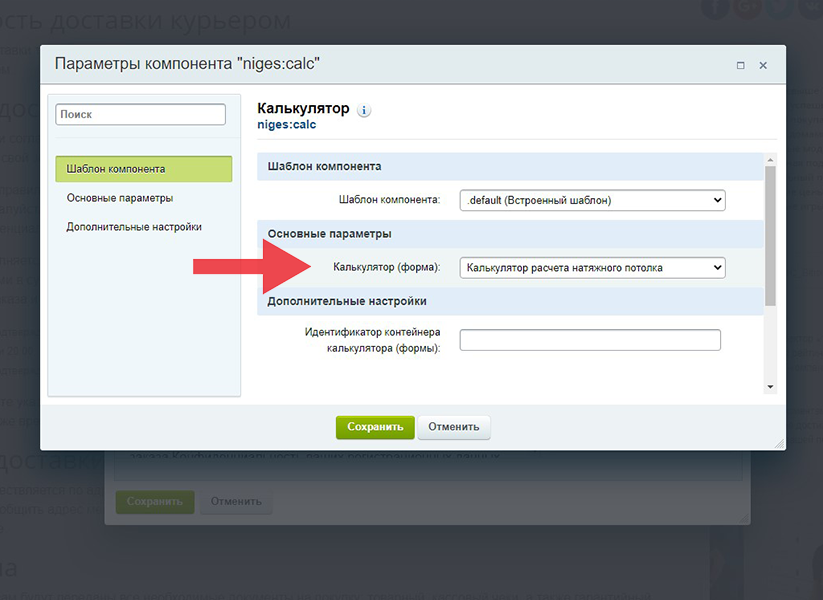This screenshot has height=600, width=823.
Task: Click the dialog title Параметры компонента
Action: [187, 64]
